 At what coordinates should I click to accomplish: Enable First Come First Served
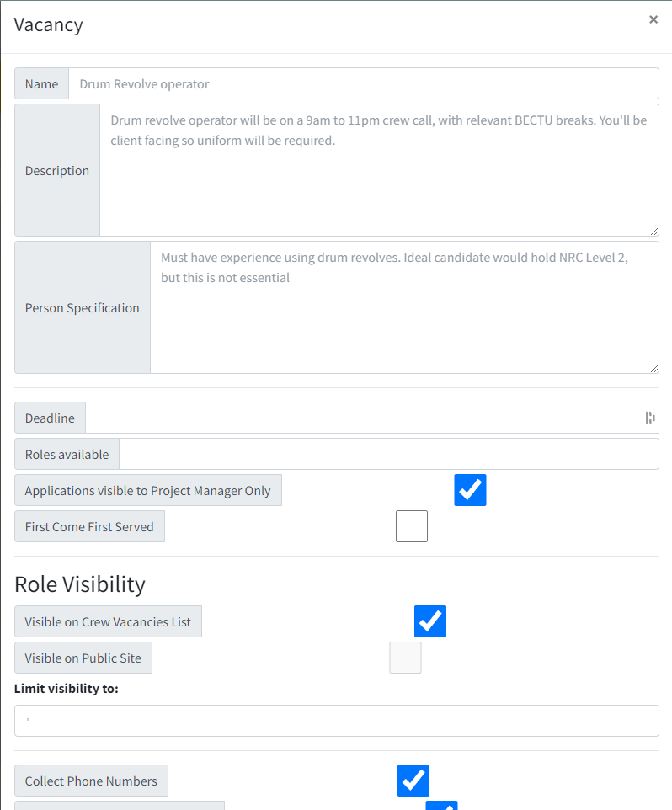click(412, 525)
